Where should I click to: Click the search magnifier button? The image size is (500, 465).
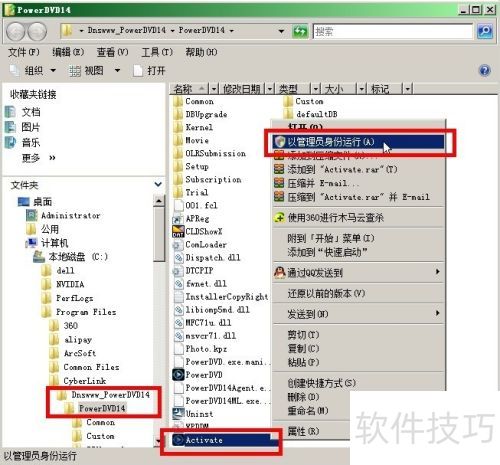click(485, 31)
